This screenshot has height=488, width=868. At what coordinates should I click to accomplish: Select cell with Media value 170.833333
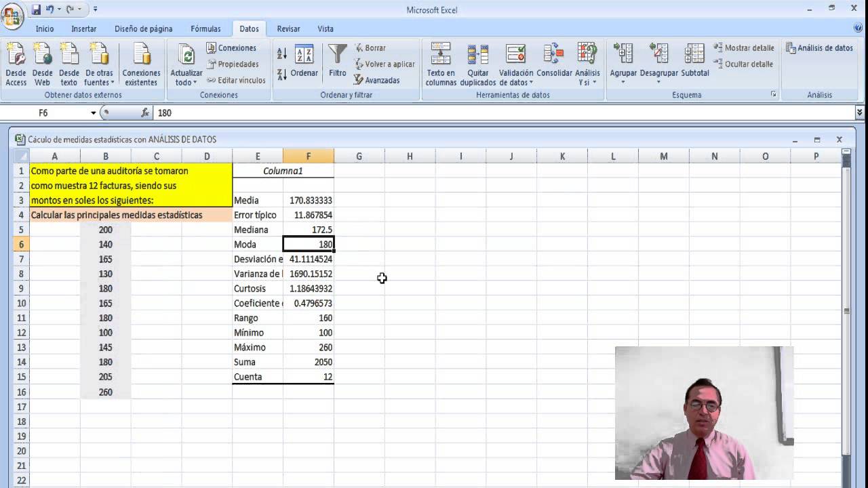(309, 201)
